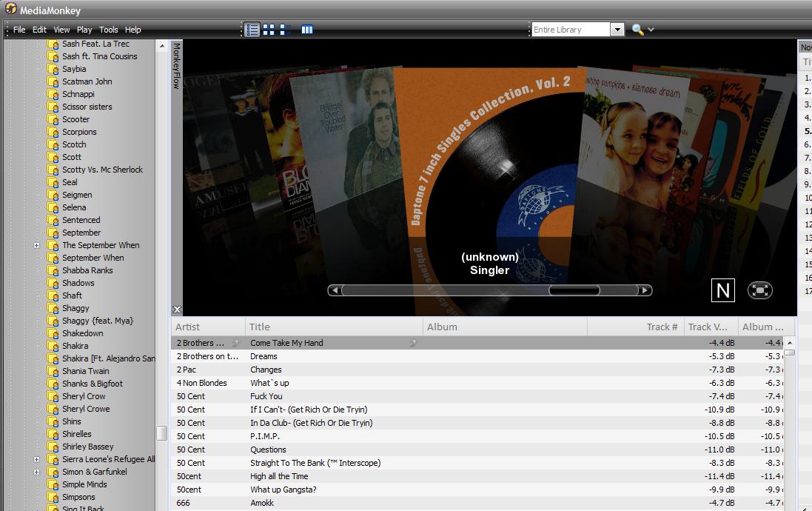Open the Entire Library dropdown arrow

pos(617,30)
